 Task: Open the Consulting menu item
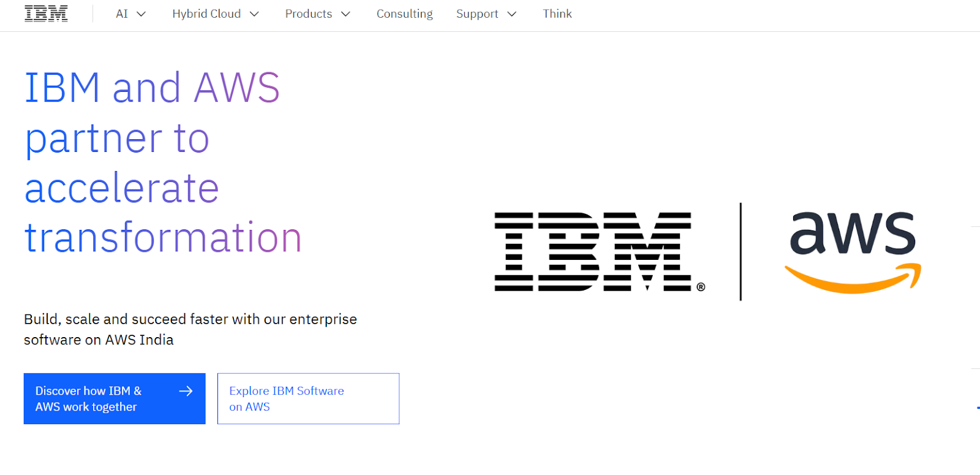pyautogui.click(x=404, y=13)
